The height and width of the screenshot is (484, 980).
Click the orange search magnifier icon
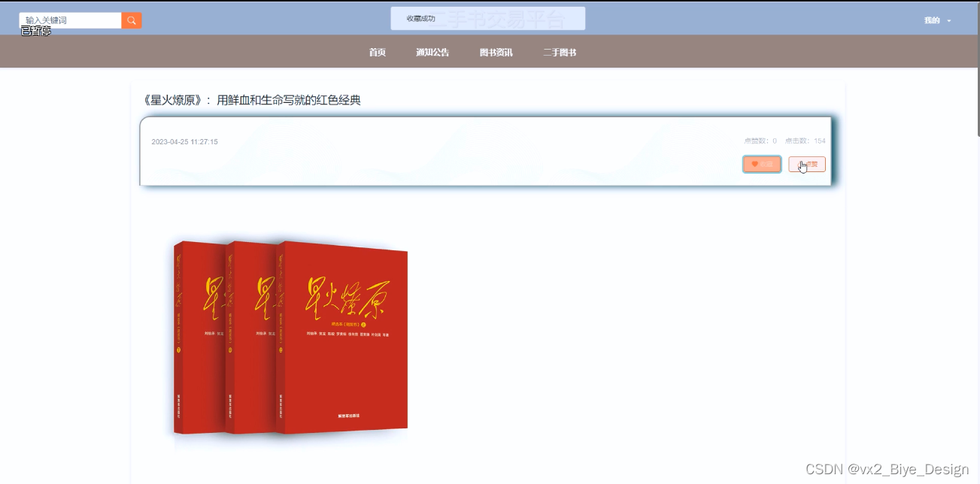[132, 20]
